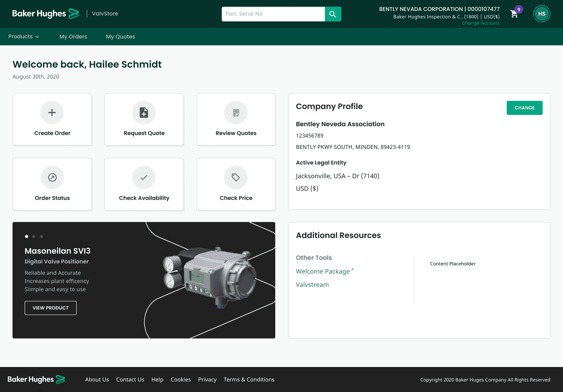Viewport: 563px width, 392px height.
Task: Click the Digital Valve Positioner subtitle
Action: [x=57, y=261]
